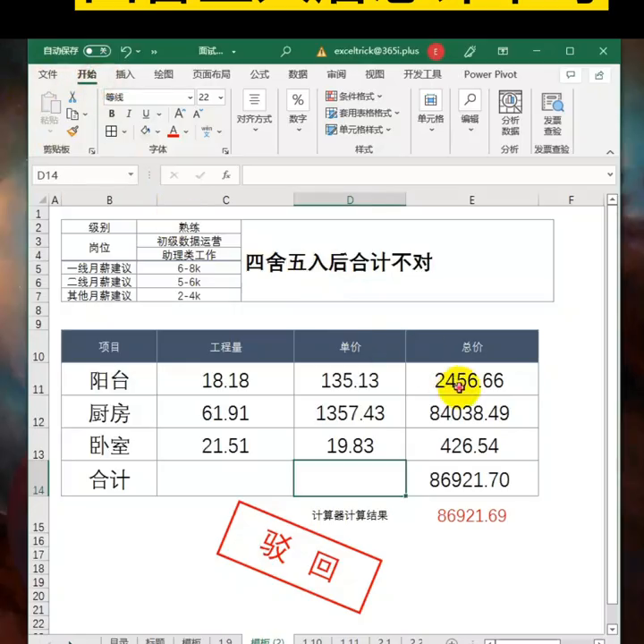Viewport: 644px width, 644px height.
Task: Click the Share icon button
Action: (x=599, y=75)
